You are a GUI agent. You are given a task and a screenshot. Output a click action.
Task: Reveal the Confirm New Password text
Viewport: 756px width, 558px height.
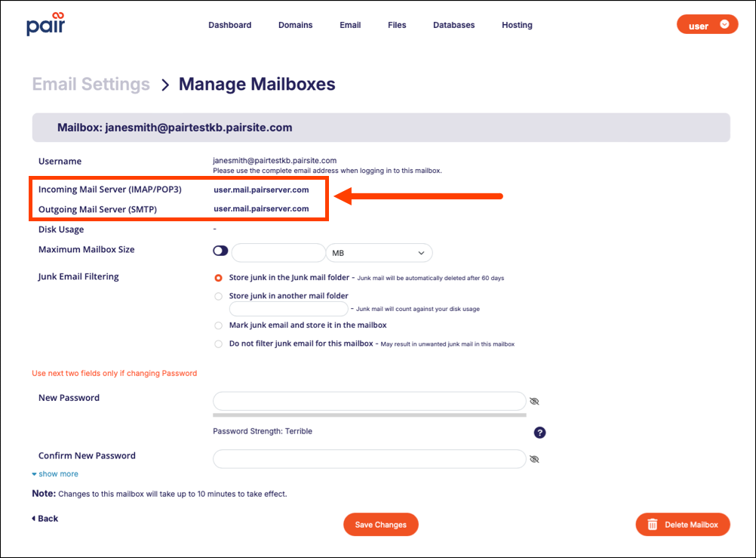[534, 459]
